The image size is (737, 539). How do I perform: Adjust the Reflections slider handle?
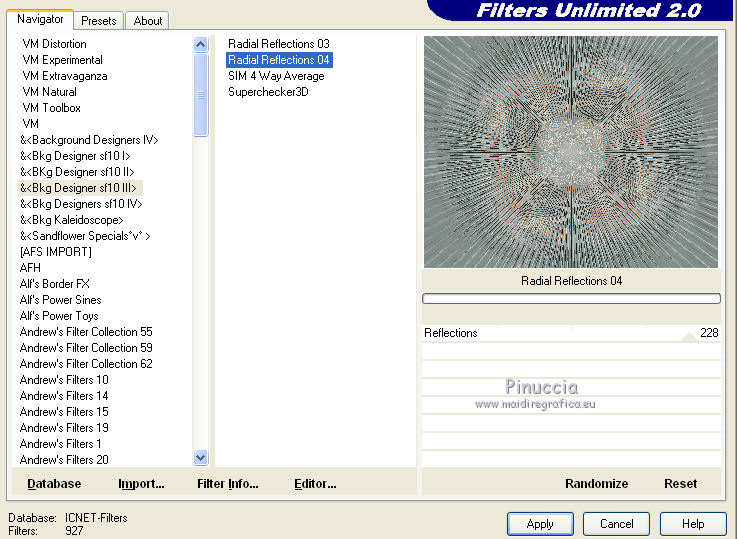tap(689, 336)
